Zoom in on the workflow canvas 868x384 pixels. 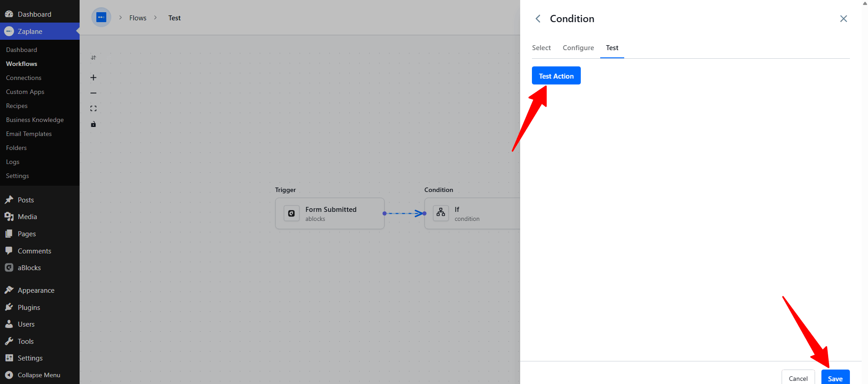click(x=93, y=78)
